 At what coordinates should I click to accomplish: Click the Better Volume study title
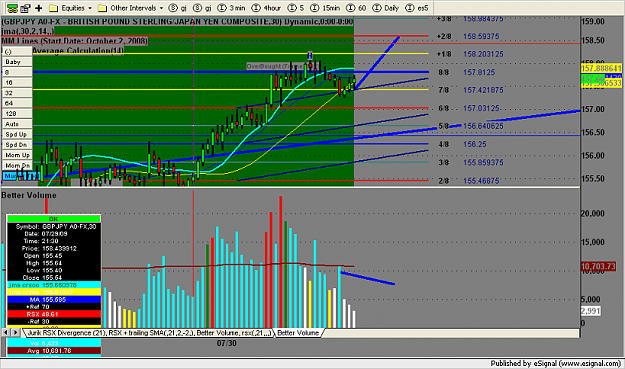(x=29, y=195)
